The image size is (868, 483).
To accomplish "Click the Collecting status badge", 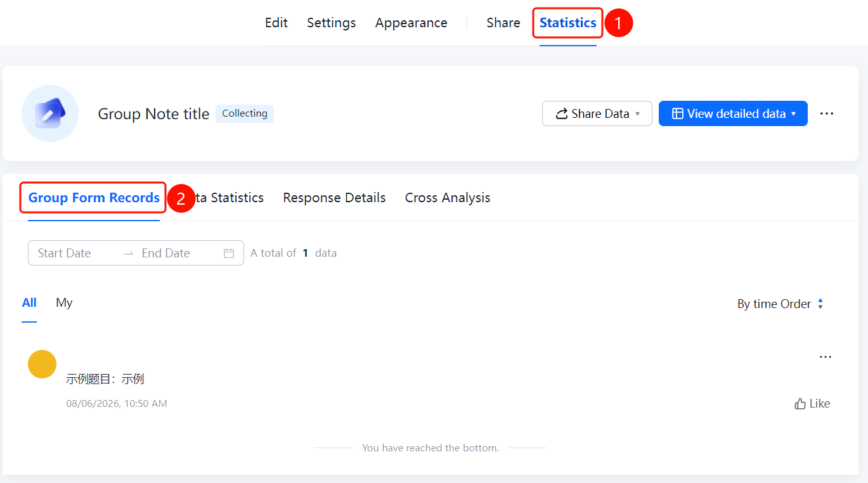I will coord(245,113).
